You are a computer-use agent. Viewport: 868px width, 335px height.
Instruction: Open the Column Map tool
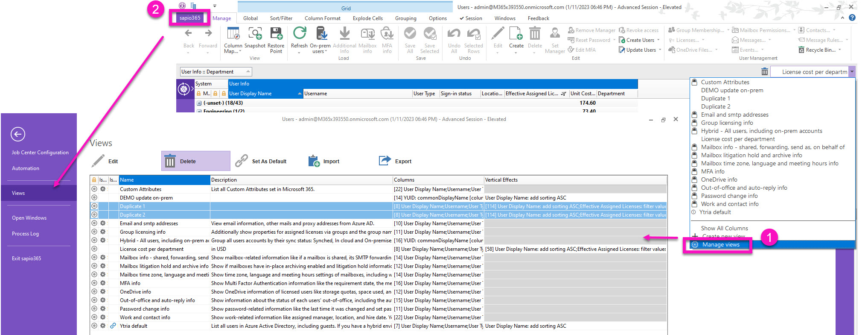coord(233,34)
